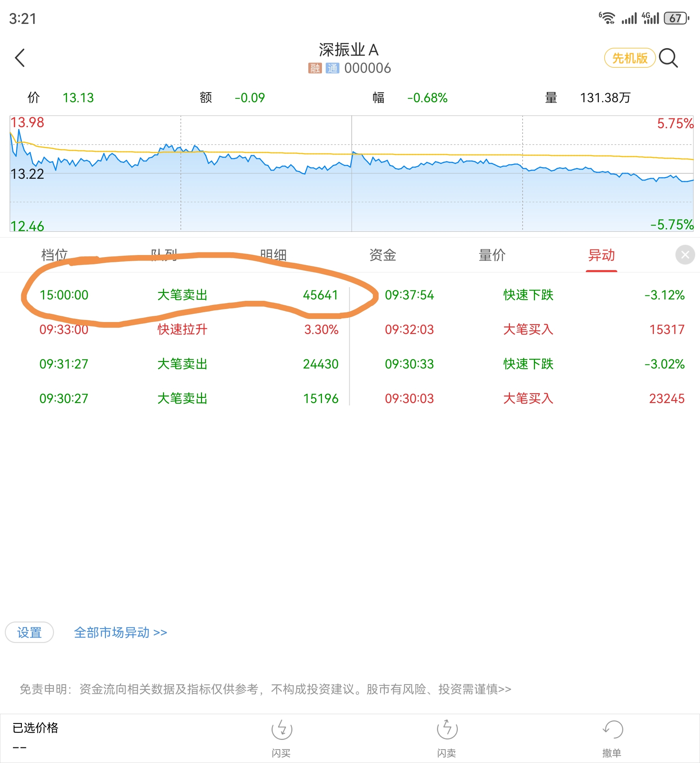The height and width of the screenshot is (763, 700).
Task: Select the 异动 tab
Action: click(x=601, y=255)
